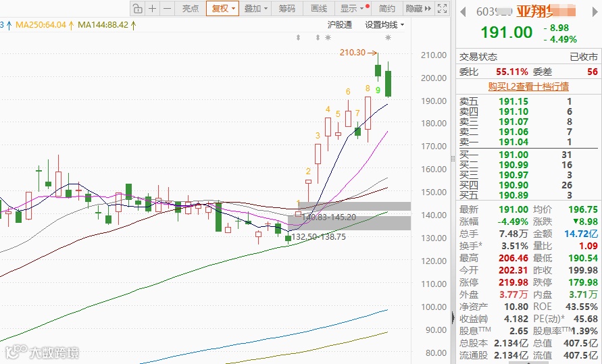Screen dimensions: 602x364
Task: Open 设置均线 moving average settings
Action: coord(384,25)
